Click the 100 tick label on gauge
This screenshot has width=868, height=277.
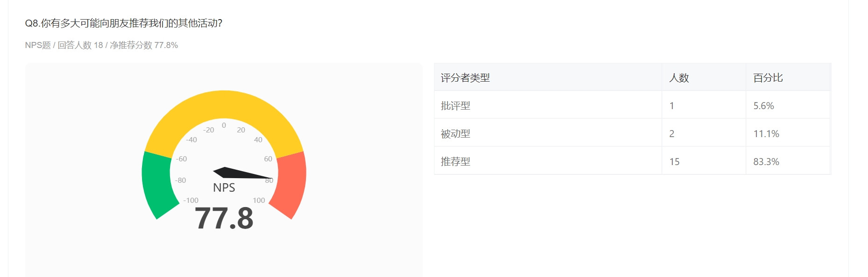(259, 201)
